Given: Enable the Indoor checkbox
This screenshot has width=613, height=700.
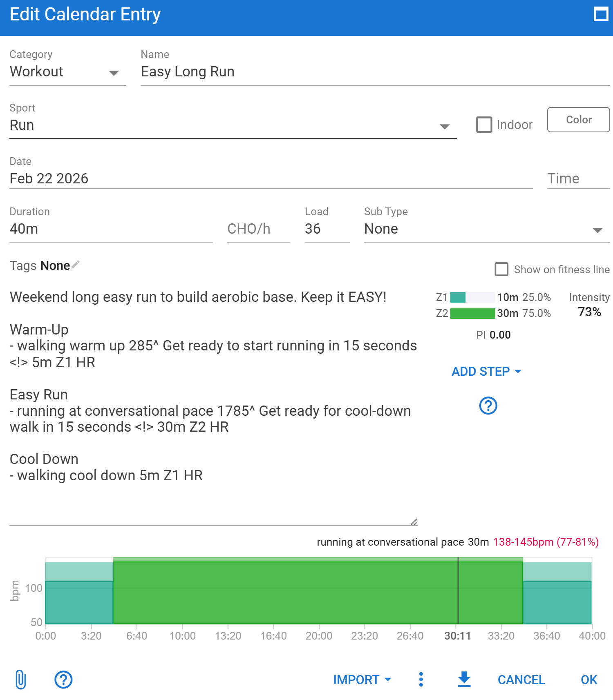Looking at the screenshot, I should point(484,125).
